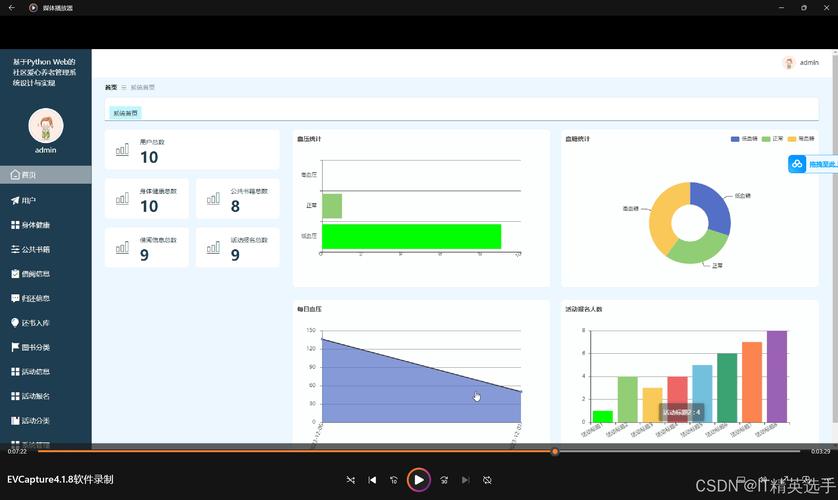Screen dimensions: 838x500
Task: Select the 系统首页 tab
Action: (126, 113)
